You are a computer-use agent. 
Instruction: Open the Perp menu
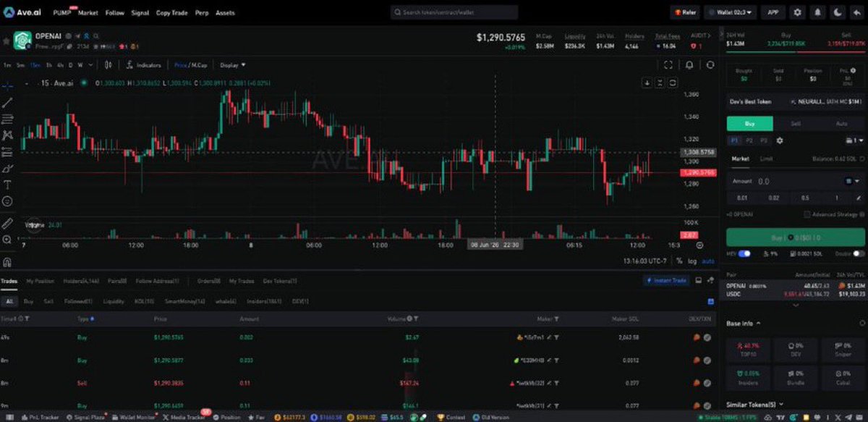coord(202,13)
